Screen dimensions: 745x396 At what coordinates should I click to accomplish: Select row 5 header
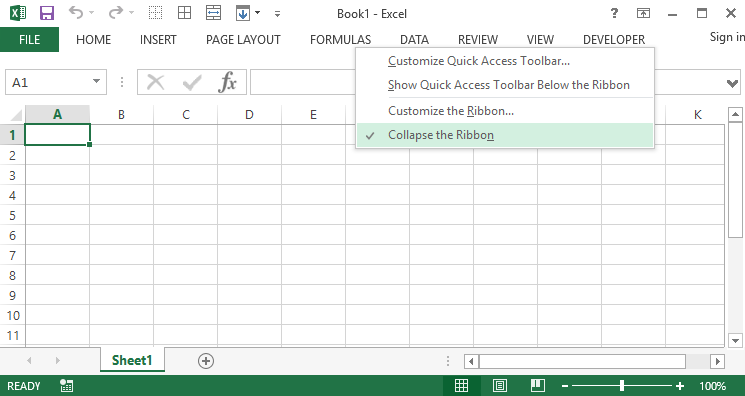[x=12, y=215]
